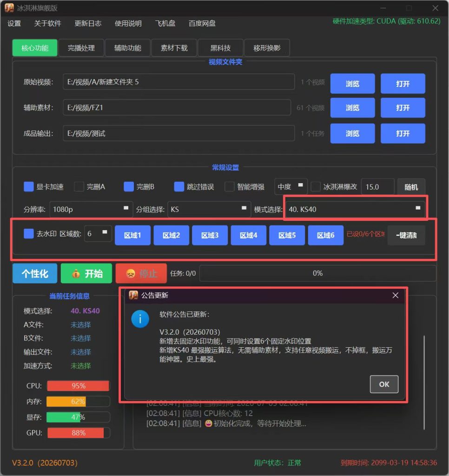Click the 随机 button

tap(411, 187)
